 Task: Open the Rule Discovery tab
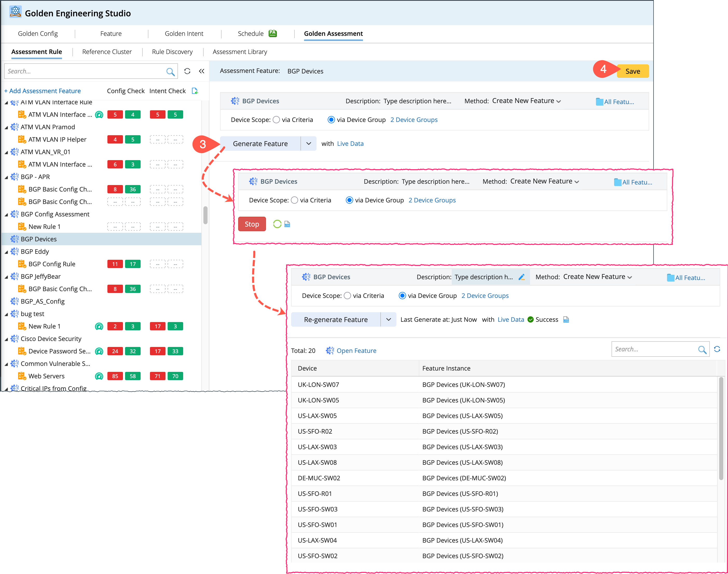172,52
